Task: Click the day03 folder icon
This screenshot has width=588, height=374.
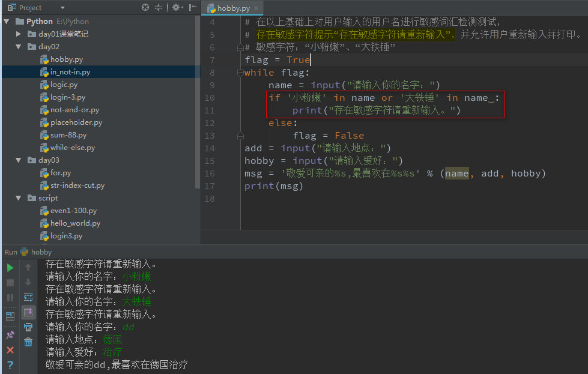Action: (32, 160)
